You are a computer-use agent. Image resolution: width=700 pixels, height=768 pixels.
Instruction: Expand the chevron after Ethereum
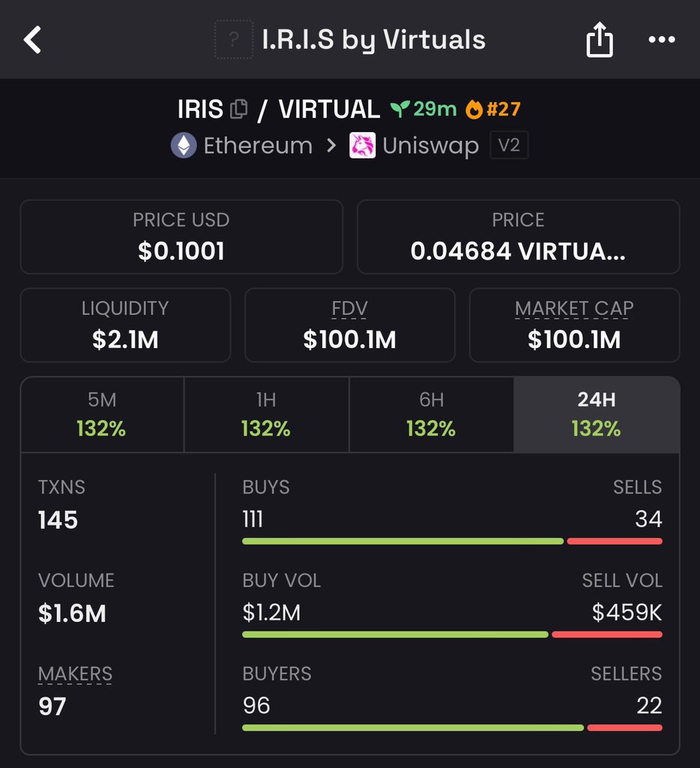click(331, 145)
